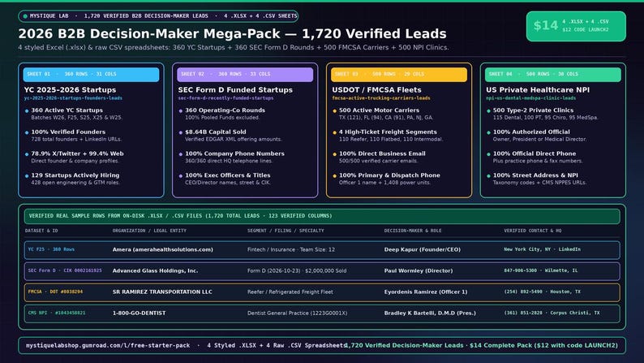
Task: Click the npi-us-dental-medspa-clinic-leads slug
Action: (x=530, y=98)
